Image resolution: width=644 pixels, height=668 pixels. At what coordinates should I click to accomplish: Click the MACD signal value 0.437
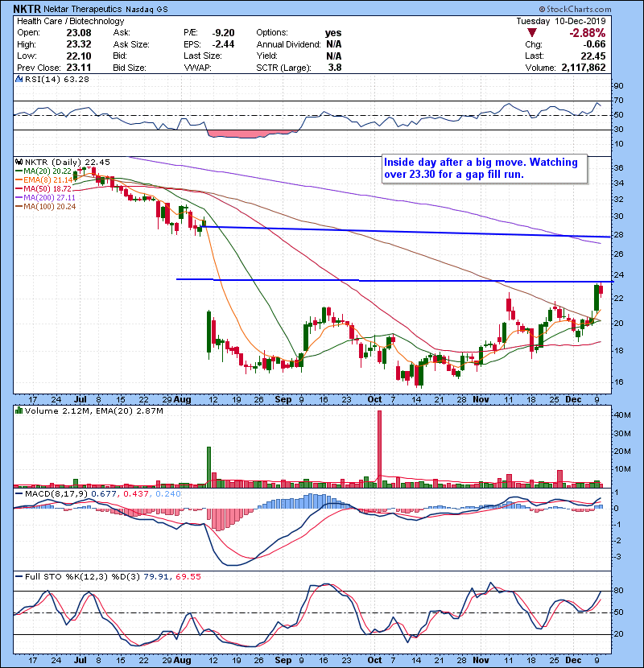tap(136, 494)
